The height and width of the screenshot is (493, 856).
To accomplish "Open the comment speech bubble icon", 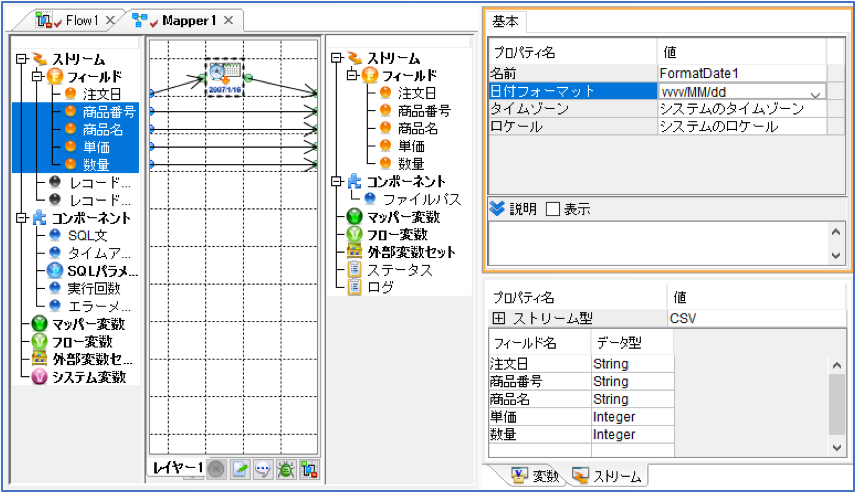I will coord(263,470).
